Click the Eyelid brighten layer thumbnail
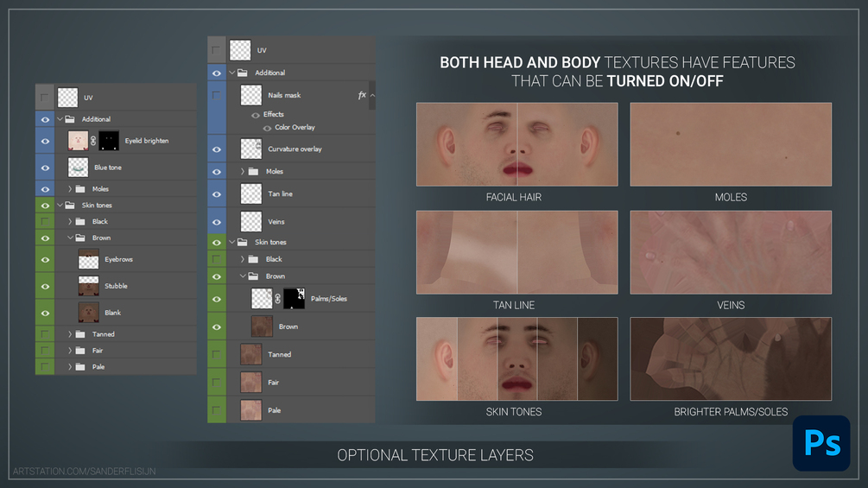 coord(78,141)
